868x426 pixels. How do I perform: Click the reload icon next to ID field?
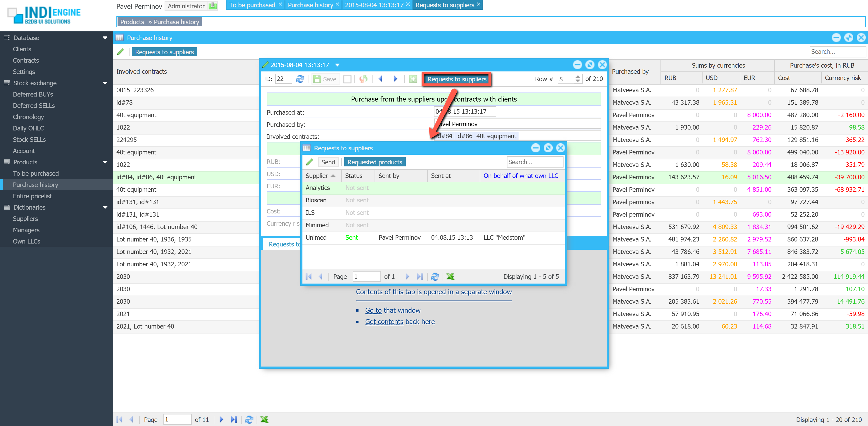click(x=300, y=79)
